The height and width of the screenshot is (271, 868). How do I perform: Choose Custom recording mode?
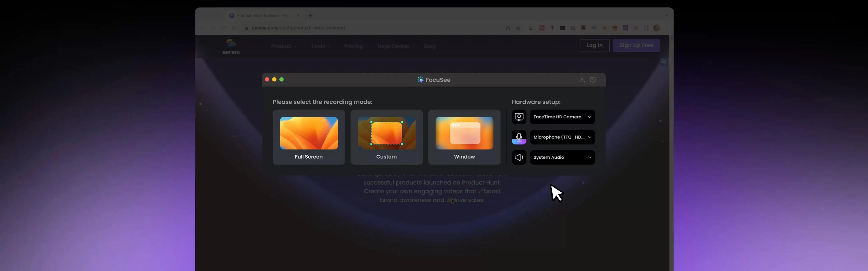tap(387, 137)
